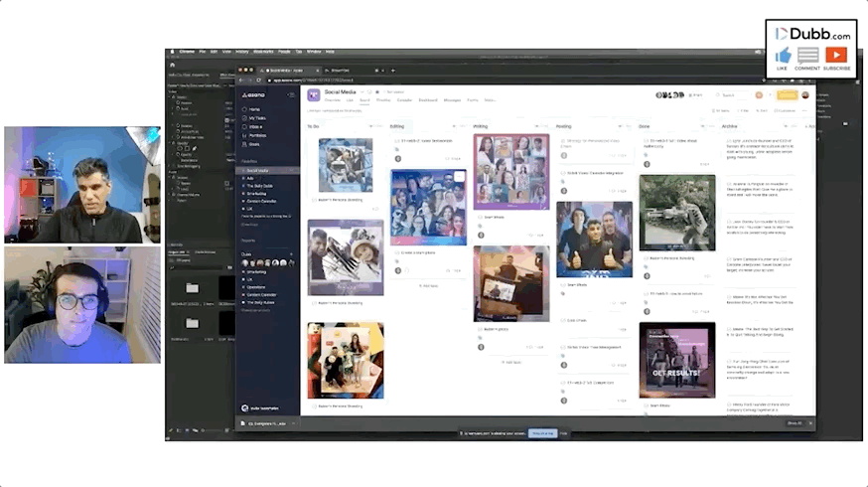Open Customize in the board toolbar
This screenshot has height=487, width=868.
(785, 110)
